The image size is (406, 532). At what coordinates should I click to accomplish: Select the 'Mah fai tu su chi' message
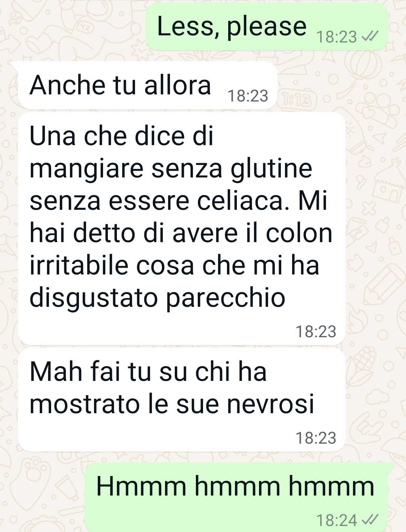coord(182,400)
